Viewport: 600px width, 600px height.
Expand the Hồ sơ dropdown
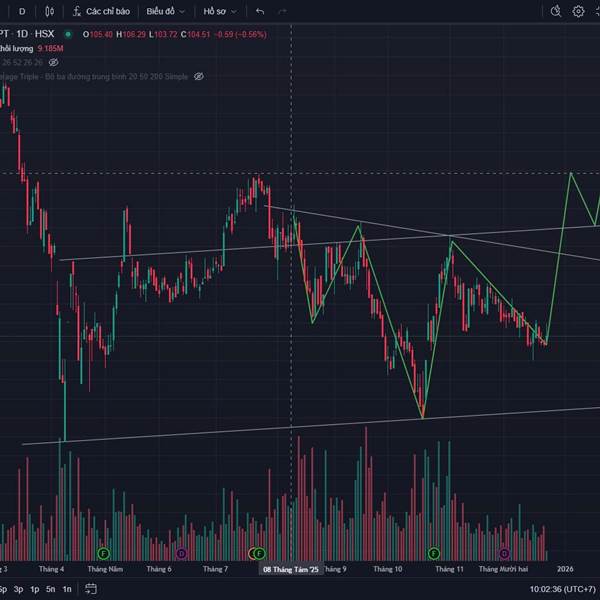pos(220,11)
